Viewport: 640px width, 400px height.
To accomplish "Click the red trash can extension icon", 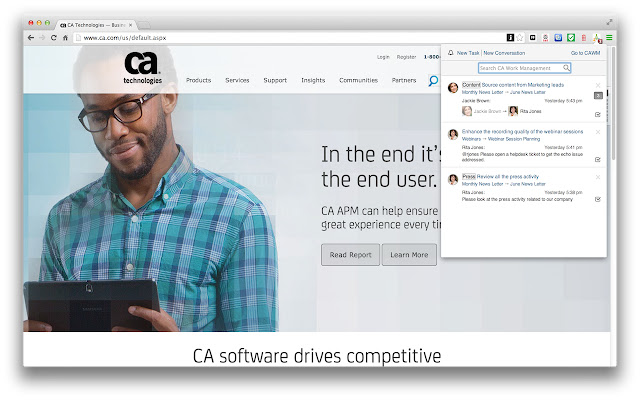I will point(584,38).
